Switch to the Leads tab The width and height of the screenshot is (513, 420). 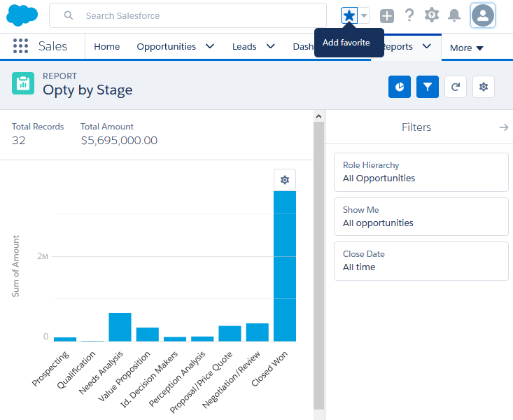pos(244,47)
